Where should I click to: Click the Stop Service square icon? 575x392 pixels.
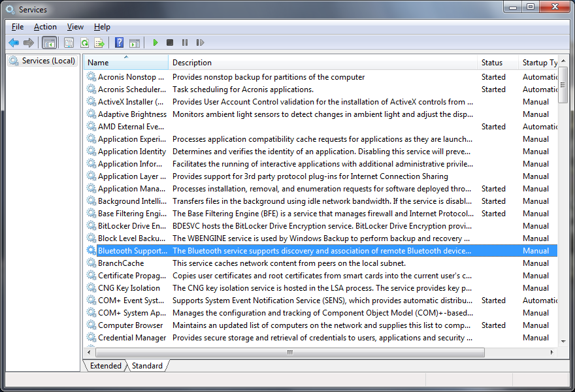pyautogui.click(x=170, y=42)
